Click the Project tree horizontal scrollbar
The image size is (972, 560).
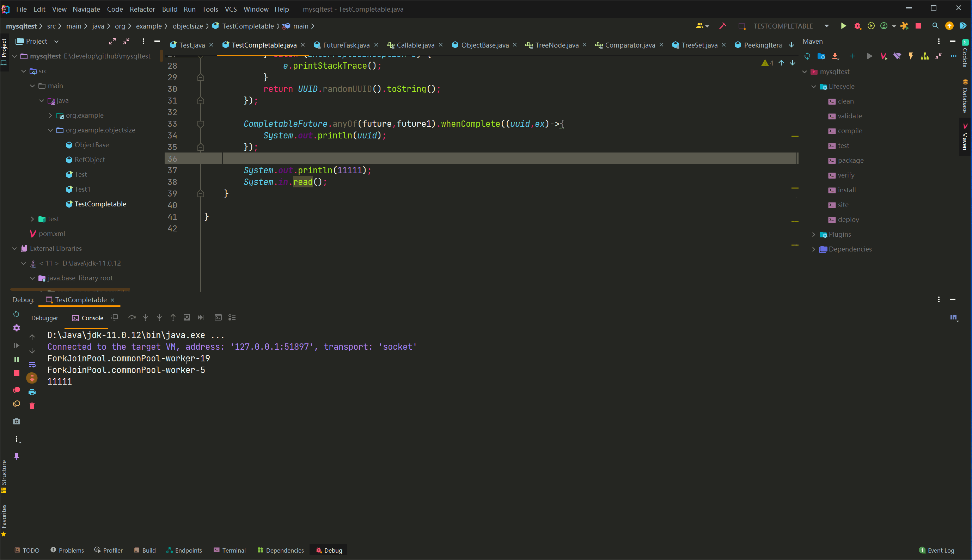tap(70, 289)
